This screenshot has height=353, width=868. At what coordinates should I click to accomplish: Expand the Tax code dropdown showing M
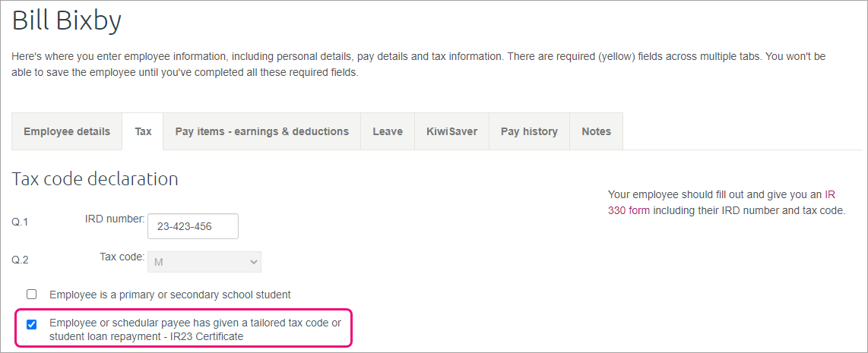(x=204, y=262)
